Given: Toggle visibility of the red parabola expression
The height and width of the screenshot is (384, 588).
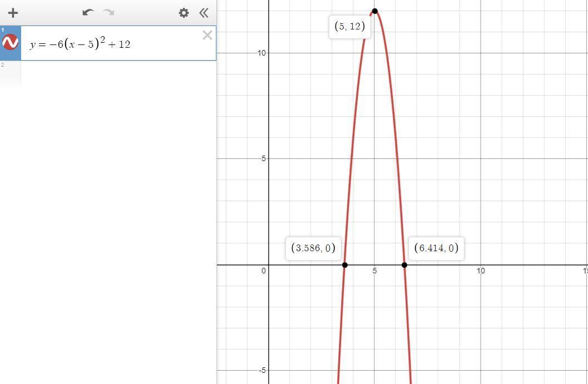Looking at the screenshot, I should 10,42.
